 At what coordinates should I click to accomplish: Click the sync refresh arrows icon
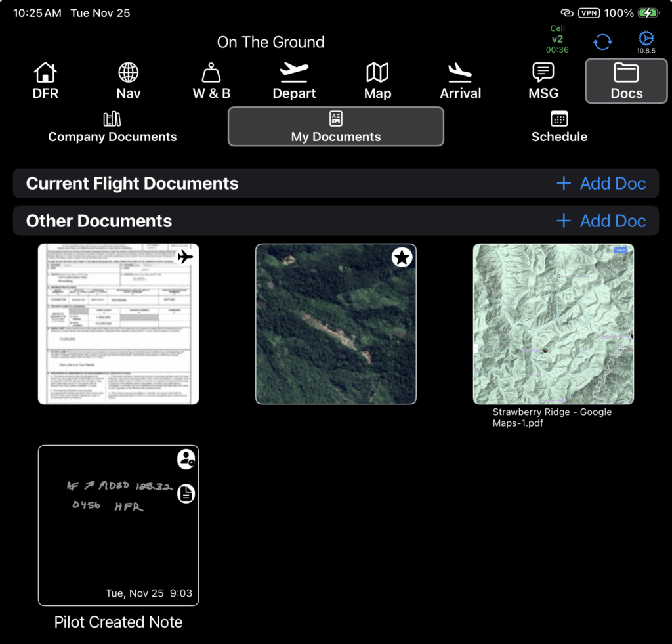pyautogui.click(x=602, y=41)
